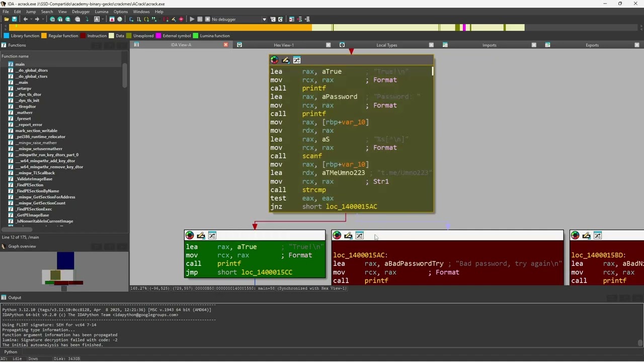This screenshot has width=644, height=362.
Task: Click the pause process button
Action: 200,19
